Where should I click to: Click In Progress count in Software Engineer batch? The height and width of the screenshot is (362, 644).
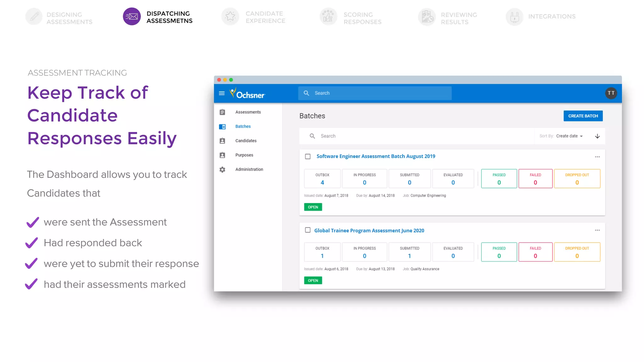tap(364, 179)
